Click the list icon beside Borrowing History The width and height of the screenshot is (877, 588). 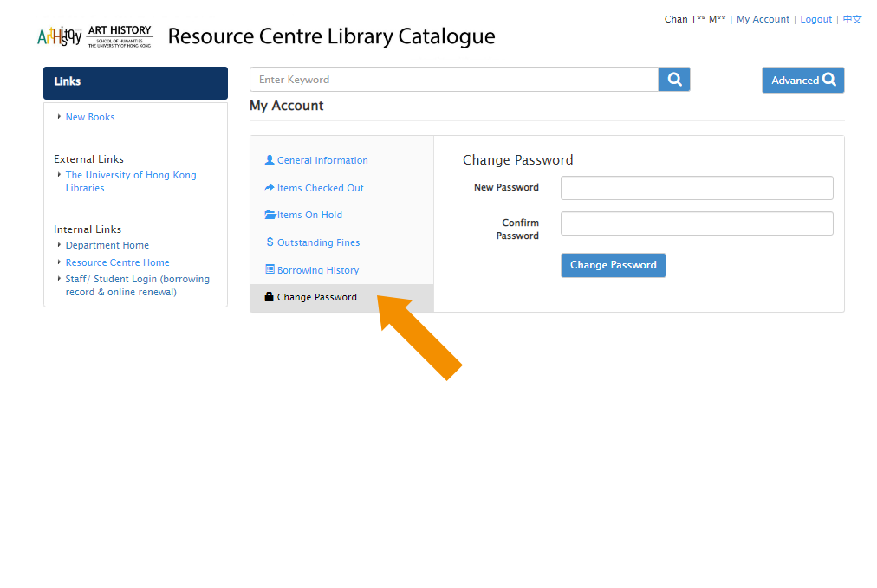tap(270, 269)
